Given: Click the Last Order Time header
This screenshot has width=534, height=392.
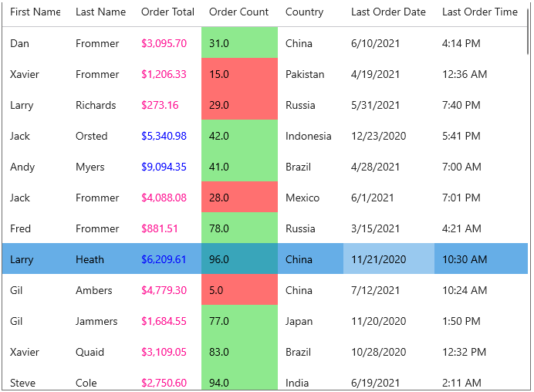Looking at the screenshot, I should [479, 12].
